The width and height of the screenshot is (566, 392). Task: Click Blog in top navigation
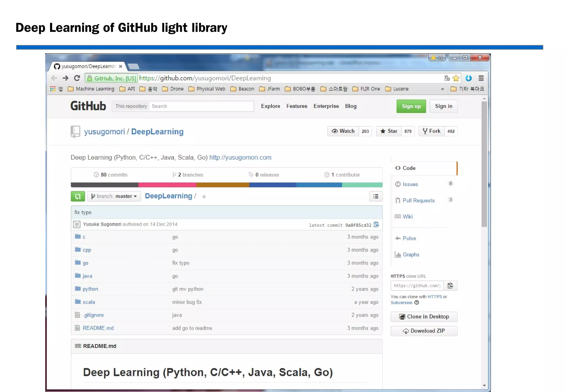tap(351, 106)
